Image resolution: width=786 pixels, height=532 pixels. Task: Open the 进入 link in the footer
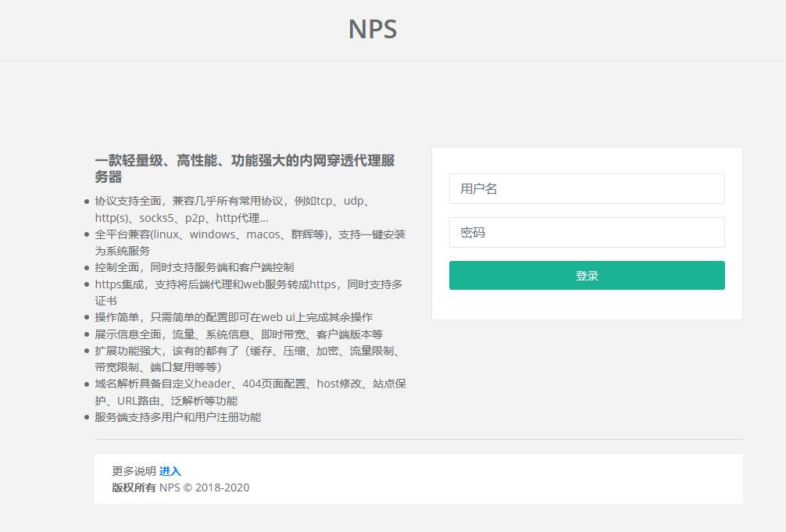tap(170, 471)
